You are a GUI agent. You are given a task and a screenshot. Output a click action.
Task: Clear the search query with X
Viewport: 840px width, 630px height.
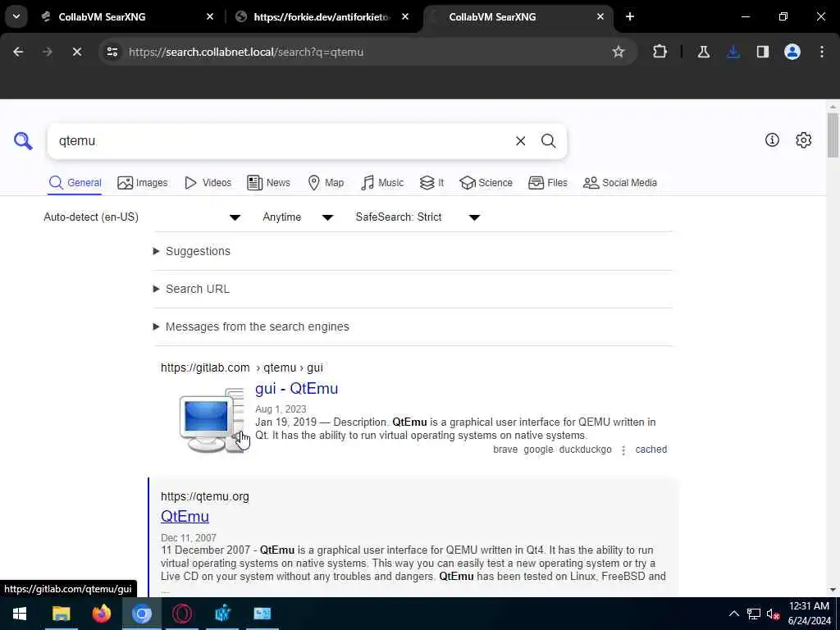click(520, 141)
